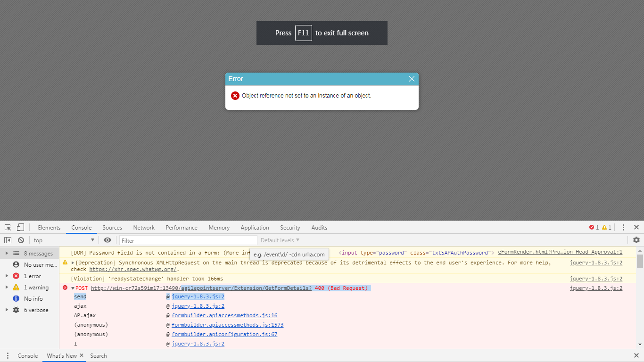The height and width of the screenshot is (362, 644).
Task: Collapse the POST error stack trace
Action: point(73,288)
